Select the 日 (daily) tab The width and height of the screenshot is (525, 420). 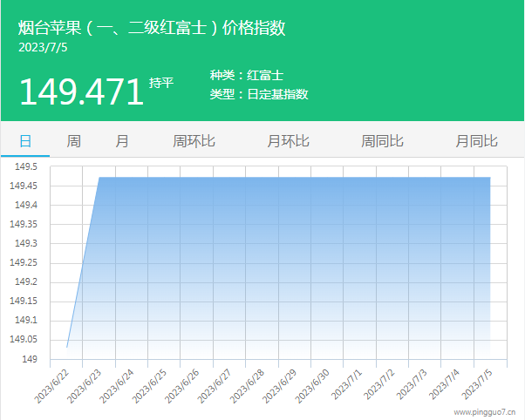(25, 141)
